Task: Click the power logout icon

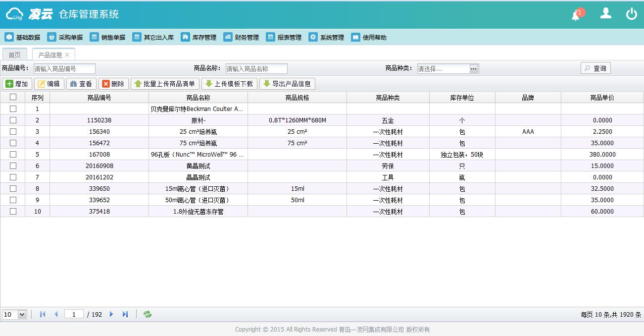Action: click(x=632, y=14)
